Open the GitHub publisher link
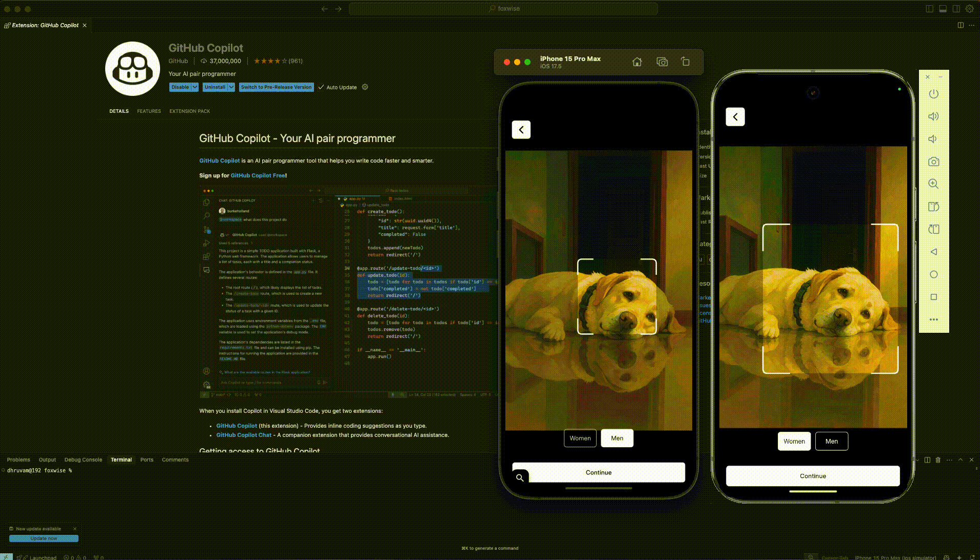Image resolution: width=980 pixels, height=560 pixels. (x=178, y=61)
